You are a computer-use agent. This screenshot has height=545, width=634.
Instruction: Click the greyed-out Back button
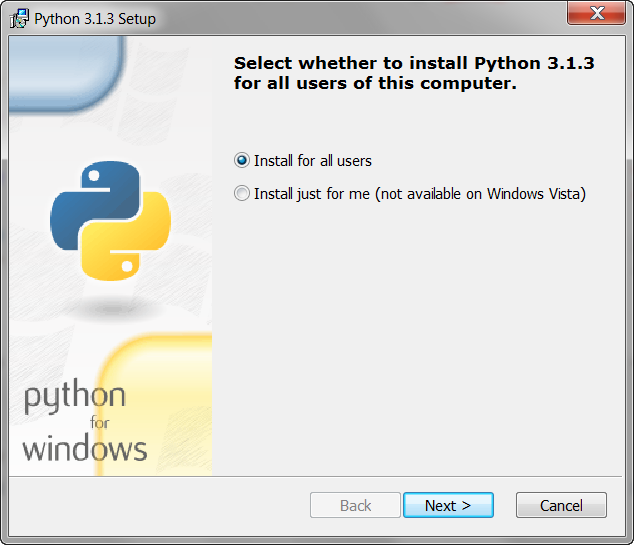[x=355, y=505]
